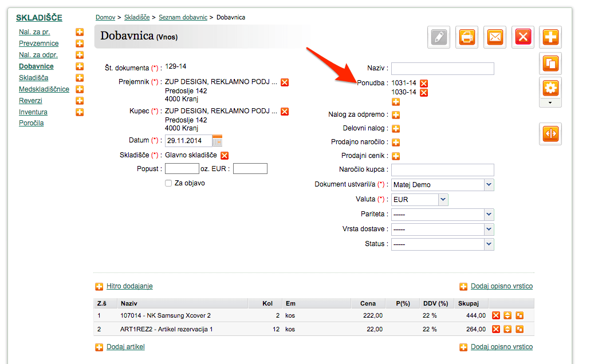Open the gear settings icon button
This screenshot has width=606, height=364.
[x=550, y=88]
